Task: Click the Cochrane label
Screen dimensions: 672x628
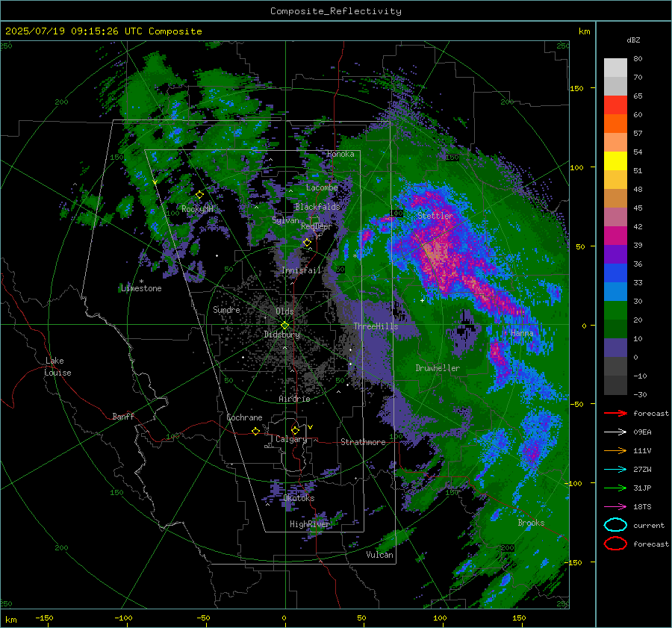Action: [x=244, y=417]
